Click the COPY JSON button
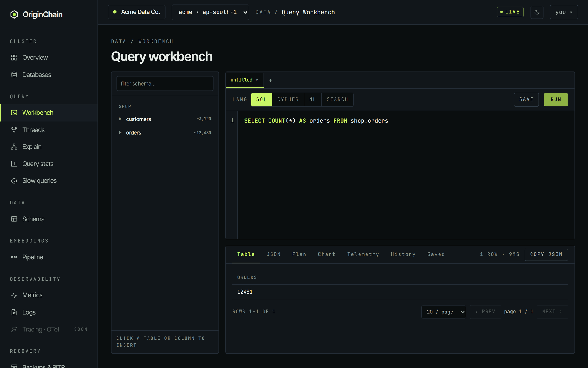 pos(546,254)
